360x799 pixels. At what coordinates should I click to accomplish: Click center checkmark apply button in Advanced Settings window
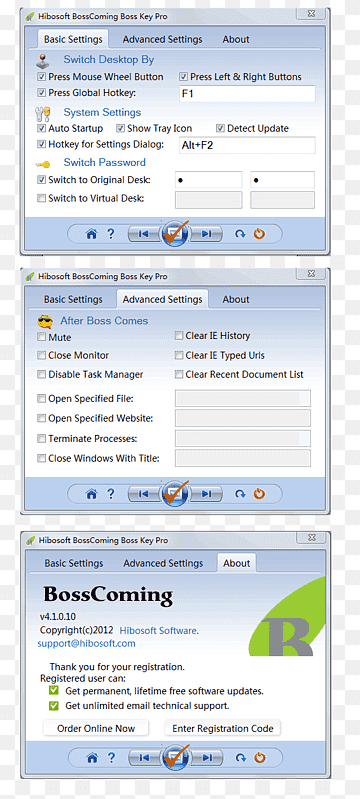pos(175,494)
